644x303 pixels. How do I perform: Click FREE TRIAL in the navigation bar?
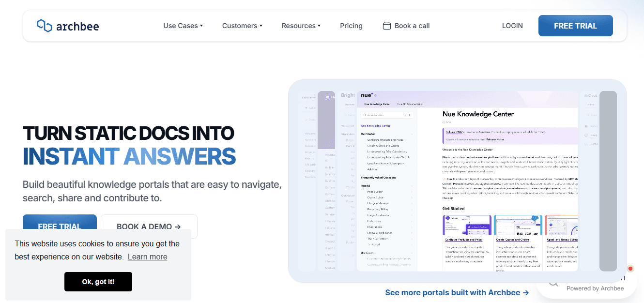[x=575, y=26]
